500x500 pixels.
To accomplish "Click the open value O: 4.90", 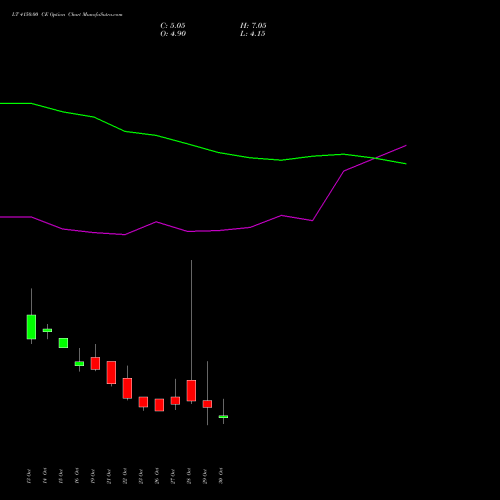I will tap(173, 34).
